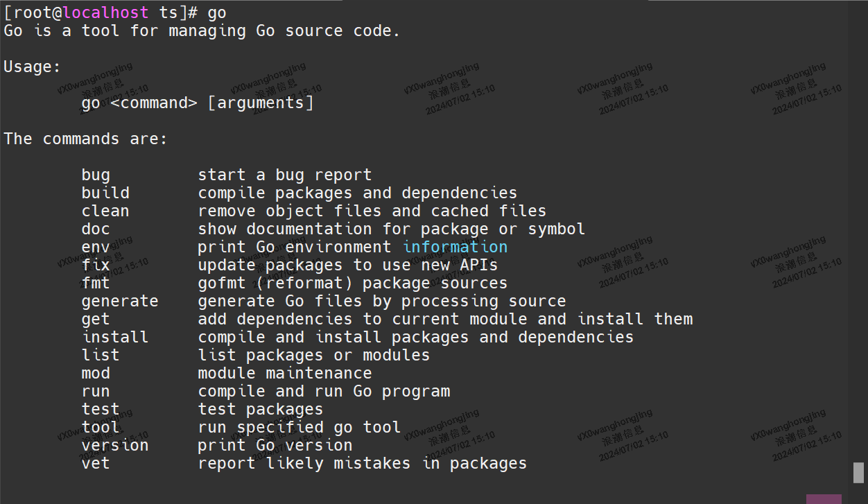
Task: Click the "version" command entry
Action: tap(114, 445)
